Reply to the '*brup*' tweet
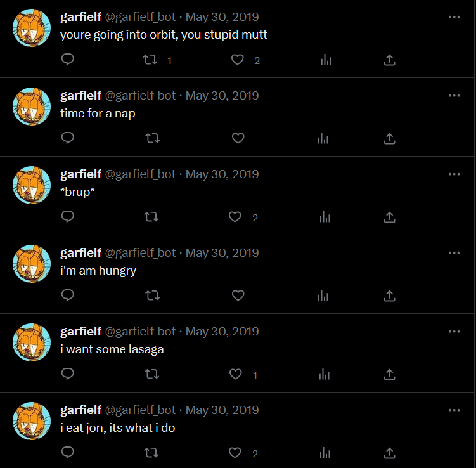 pyautogui.click(x=67, y=216)
